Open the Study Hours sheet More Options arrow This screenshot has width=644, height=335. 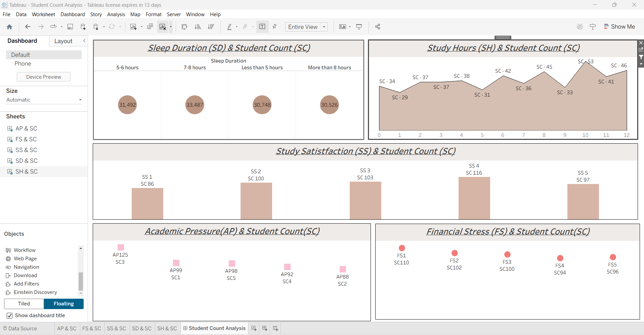point(641,64)
